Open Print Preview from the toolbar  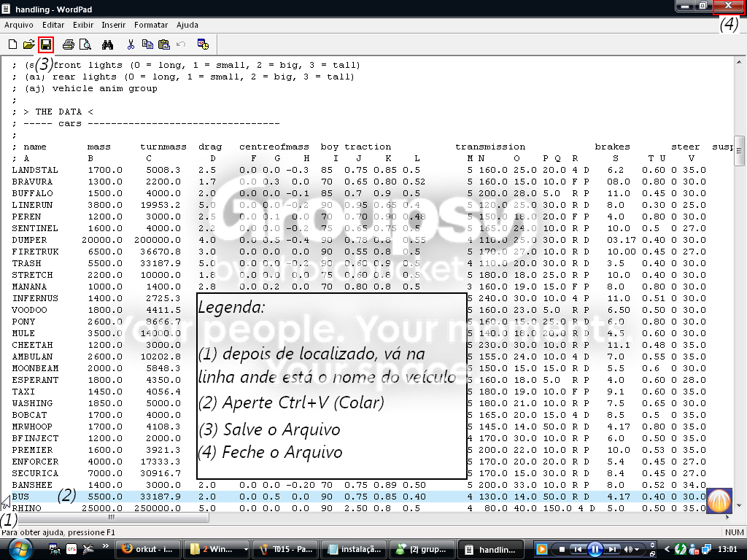pos(85,44)
